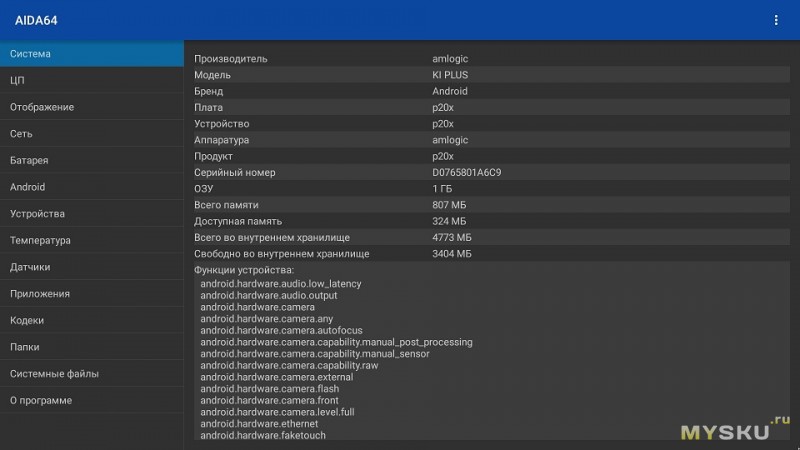Image resolution: width=800 pixels, height=450 pixels.
Task: Select the Всего памяти label
Action: [226, 205]
